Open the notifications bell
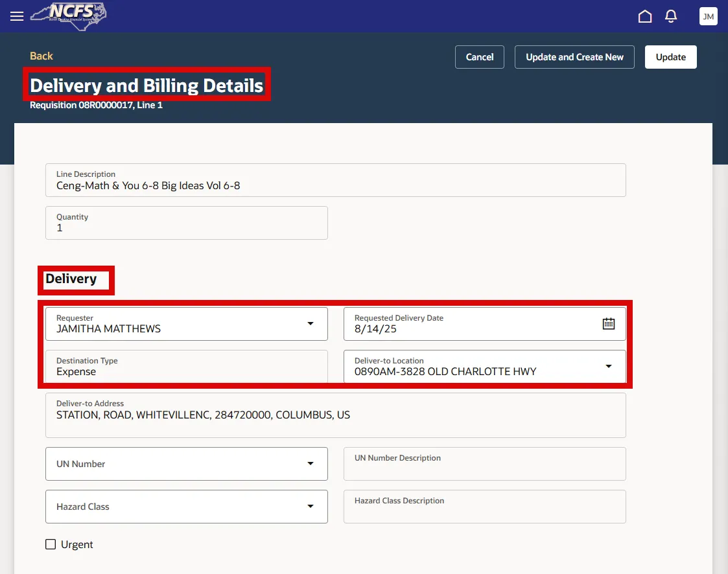The width and height of the screenshot is (728, 574). pyautogui.click(x=672, y=16)
